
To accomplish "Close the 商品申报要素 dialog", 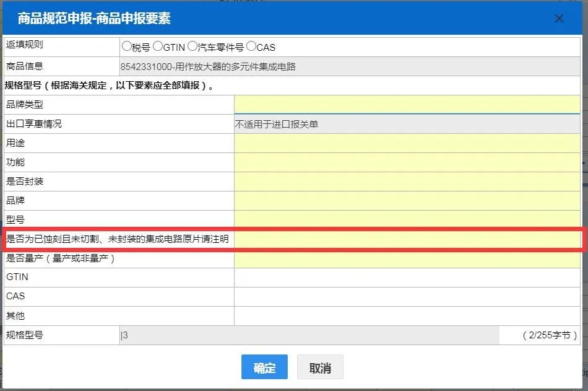I will [559, 19].
